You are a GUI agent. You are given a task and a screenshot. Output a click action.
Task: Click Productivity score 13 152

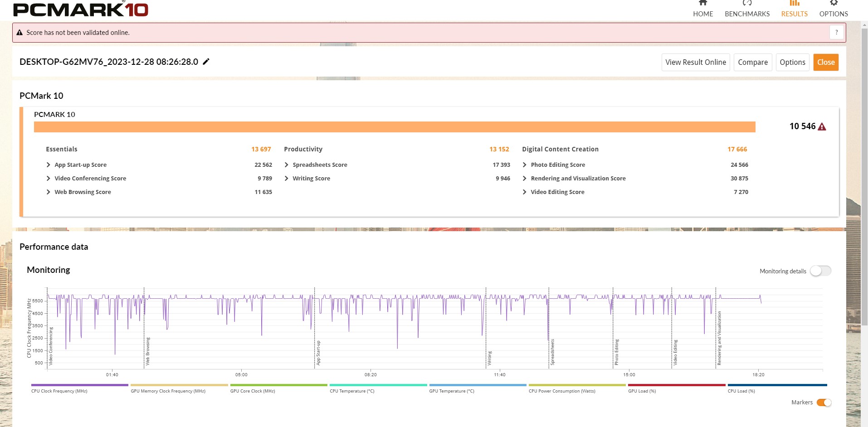click(x=499, y=149)
